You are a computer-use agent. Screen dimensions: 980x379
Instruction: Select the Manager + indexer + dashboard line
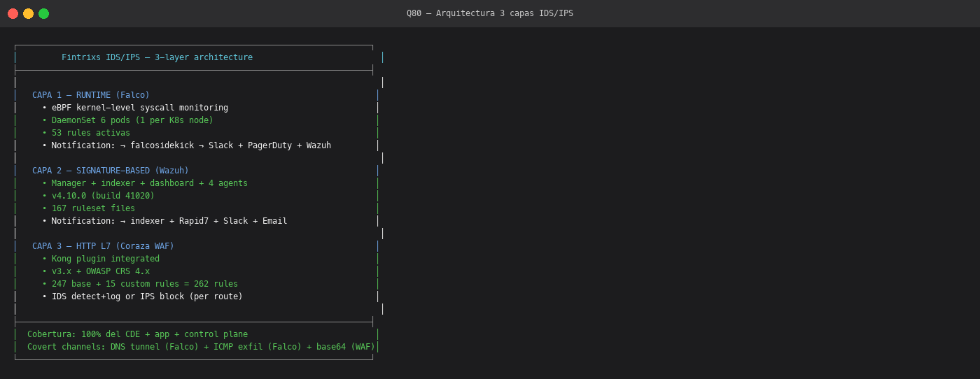[145, 183]
